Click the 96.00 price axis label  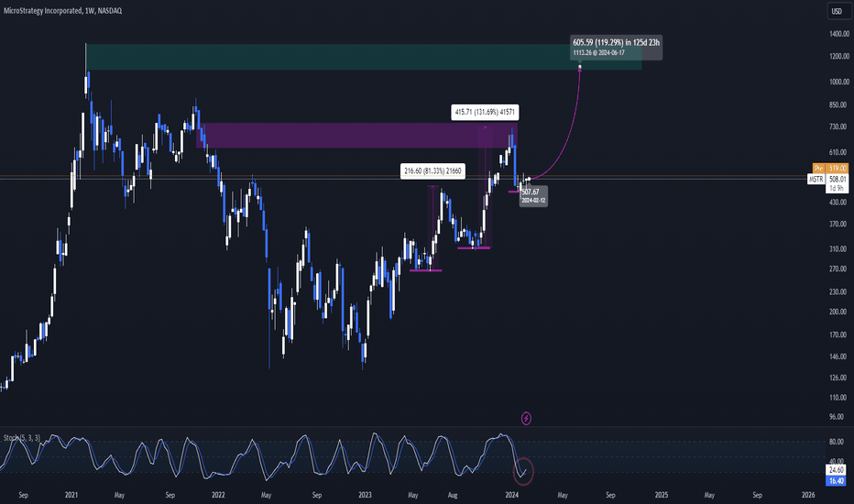837,417
